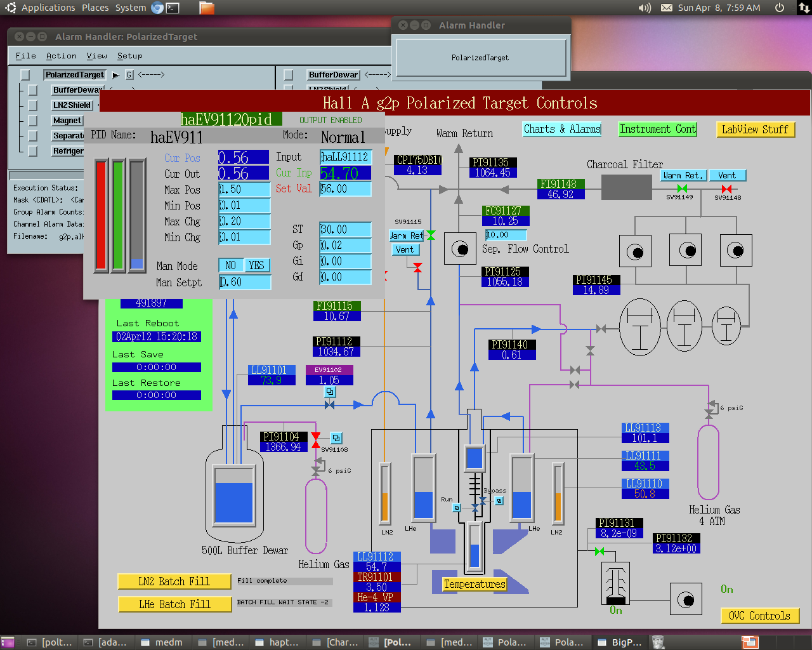This screenshot has height=650, width=812.
Task: Open the Places menu
Action: coord(95,8)
